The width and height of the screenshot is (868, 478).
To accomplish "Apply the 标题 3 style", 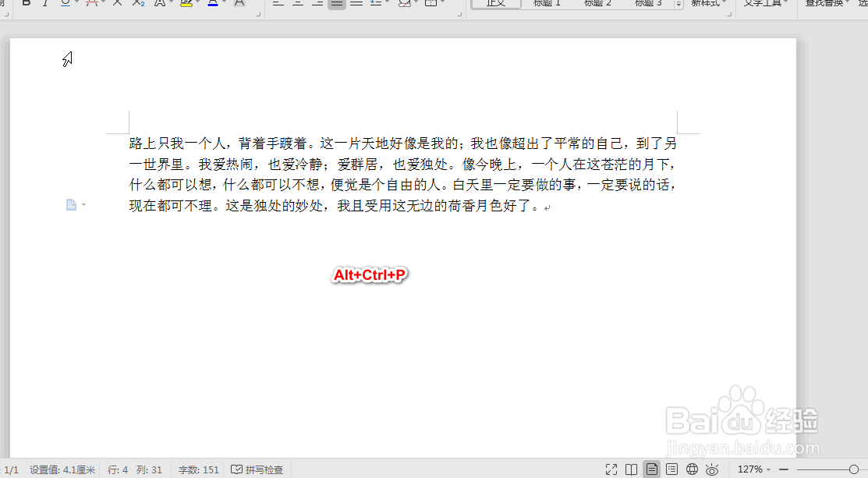I will point(648,3).
